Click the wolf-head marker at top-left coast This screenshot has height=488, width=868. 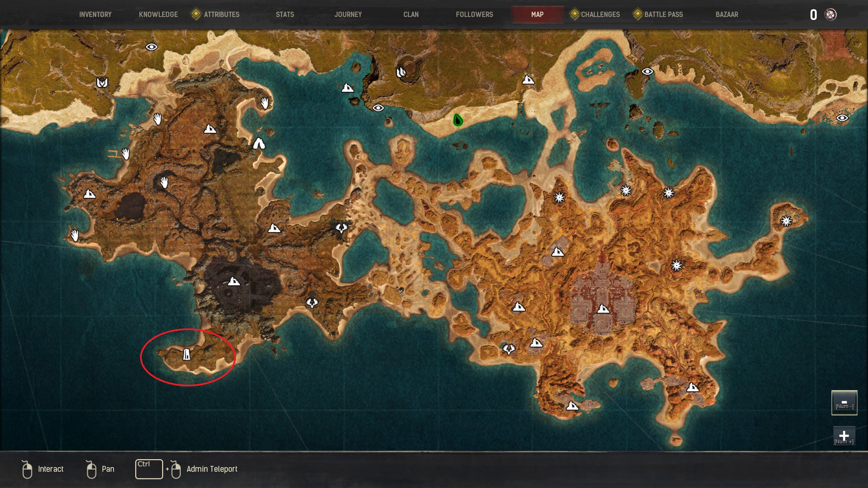tap(102, 82)
